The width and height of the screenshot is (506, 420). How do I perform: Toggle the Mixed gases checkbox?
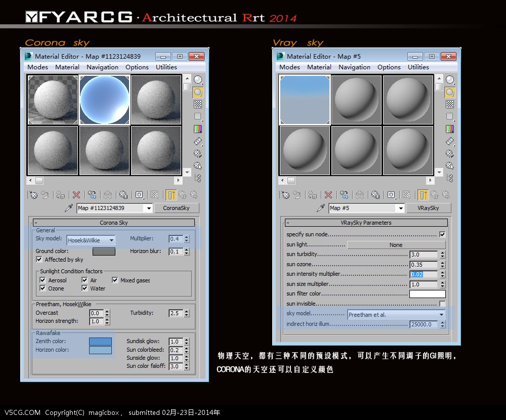coord(115,280)
